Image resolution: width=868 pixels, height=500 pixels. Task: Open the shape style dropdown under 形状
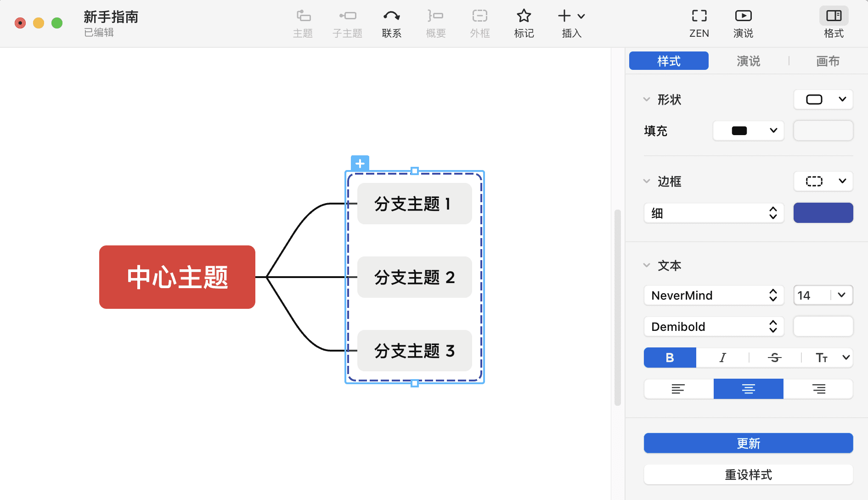[823, 99]
